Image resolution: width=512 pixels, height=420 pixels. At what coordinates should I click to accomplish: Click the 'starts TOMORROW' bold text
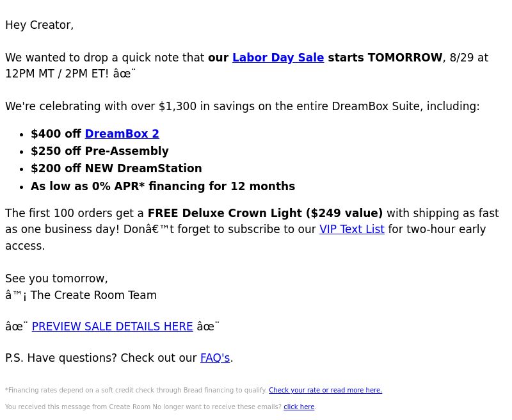[385, 58]
